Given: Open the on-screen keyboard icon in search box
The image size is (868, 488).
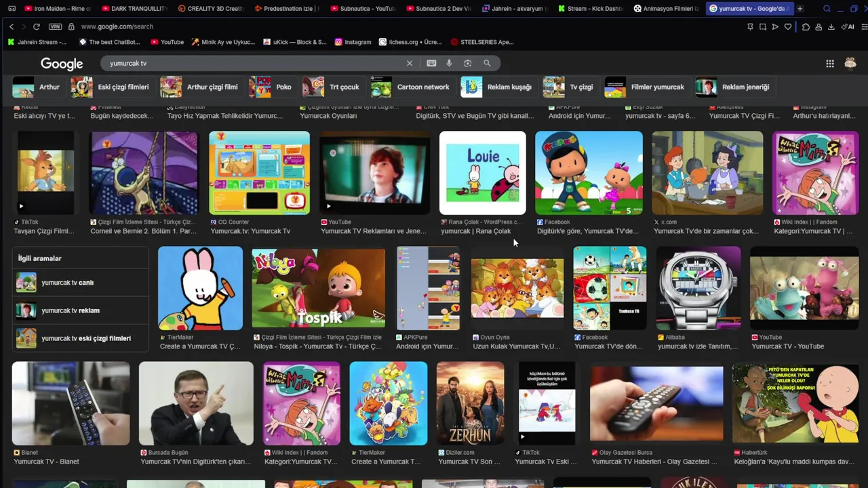Looking at the screenshot, I should 431,63.
